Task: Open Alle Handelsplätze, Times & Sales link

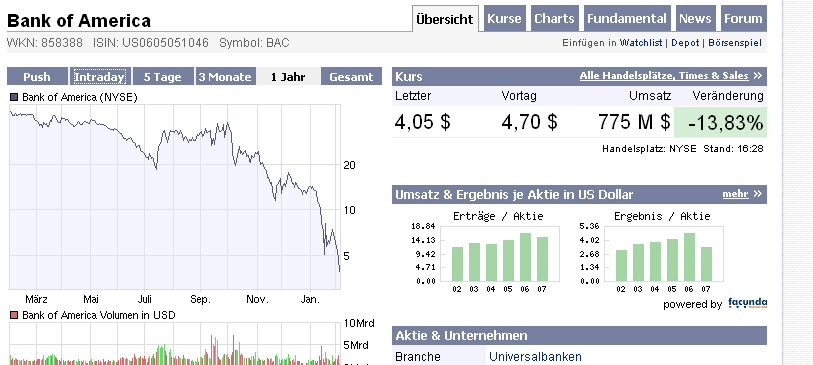Action: click(x=664, y=76)
